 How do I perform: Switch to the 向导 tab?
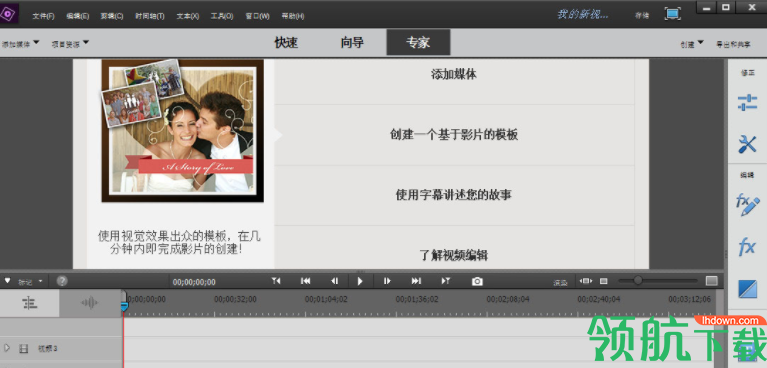tap(352, 43)
